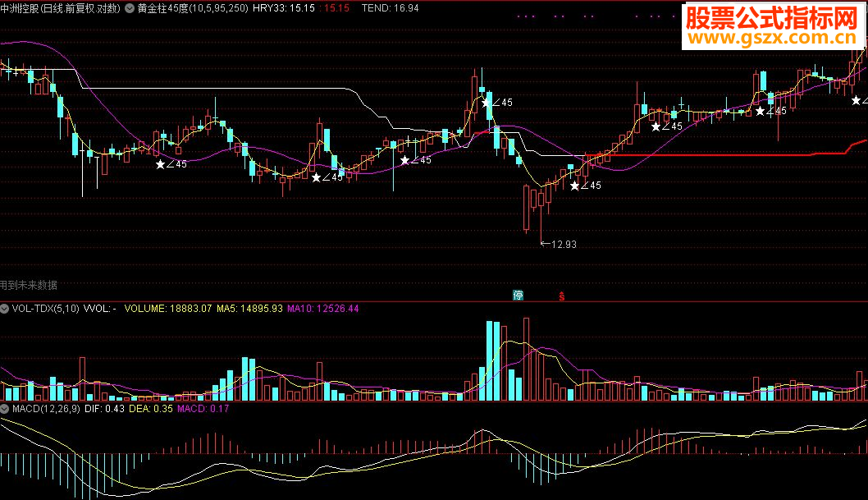This screenshot has width=868, height=500.
Task: Click the leftmost ★∠45 signal marker
Action: coord(171,164)
